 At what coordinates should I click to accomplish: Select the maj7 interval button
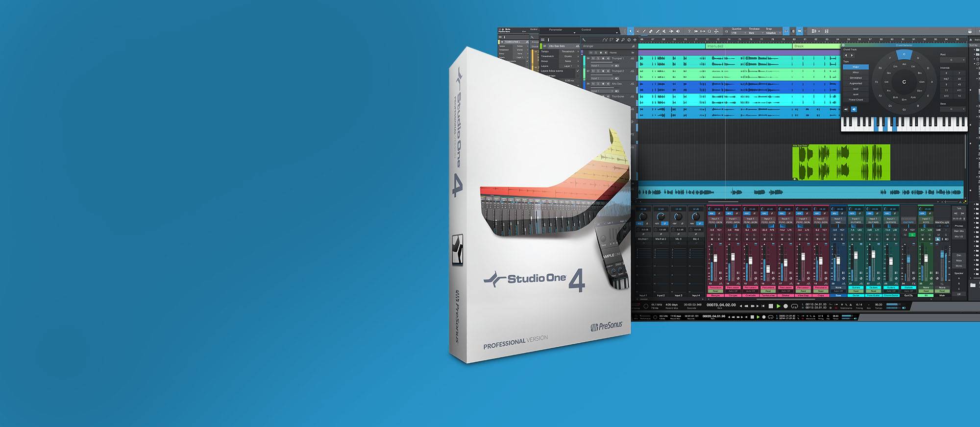pos(946,79)
